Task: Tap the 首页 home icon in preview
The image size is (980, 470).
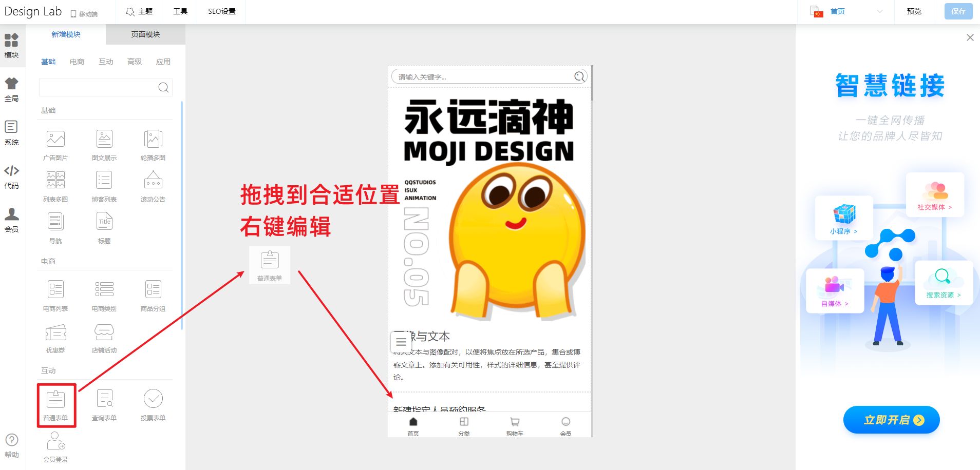Action: (413, 426)
